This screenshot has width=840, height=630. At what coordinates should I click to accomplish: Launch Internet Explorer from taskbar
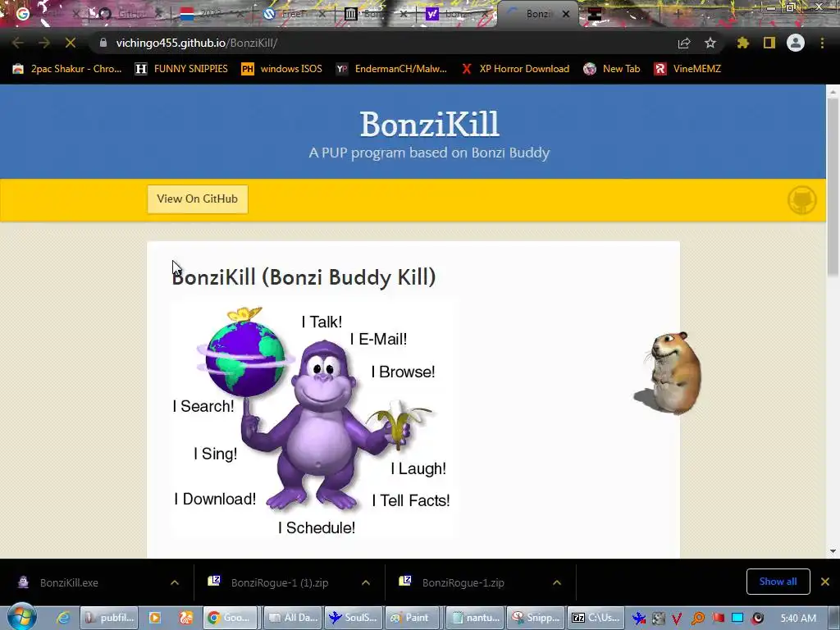(x=62, y=618)
